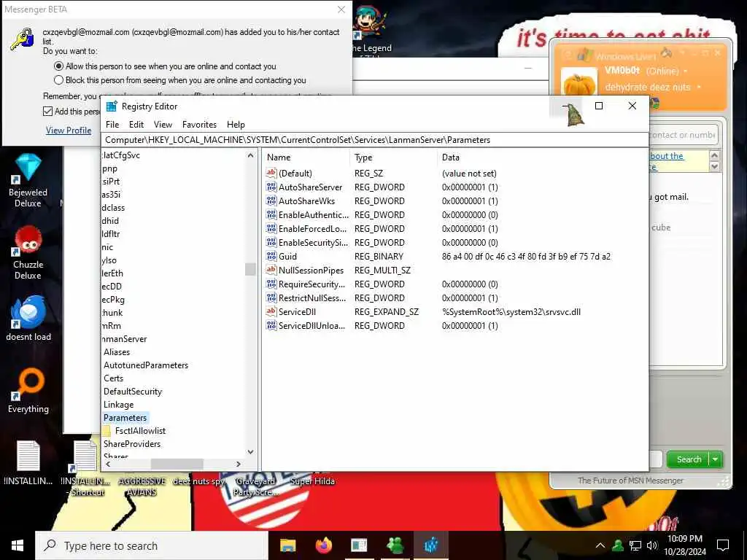The height and width of the screenshot is (560, 747).
Task: Select the Linkage key in tree
Action: point(119,404)
